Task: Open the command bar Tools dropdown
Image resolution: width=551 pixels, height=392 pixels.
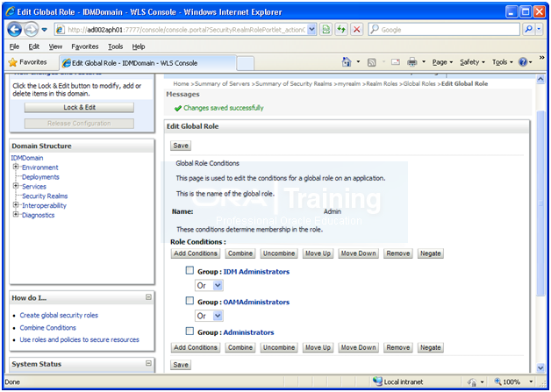Action: (502, 62)
